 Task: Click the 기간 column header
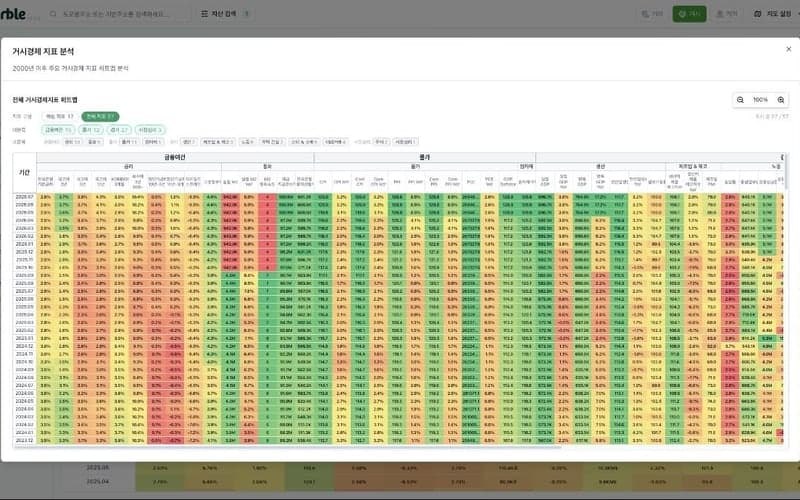tap(24, 172)
